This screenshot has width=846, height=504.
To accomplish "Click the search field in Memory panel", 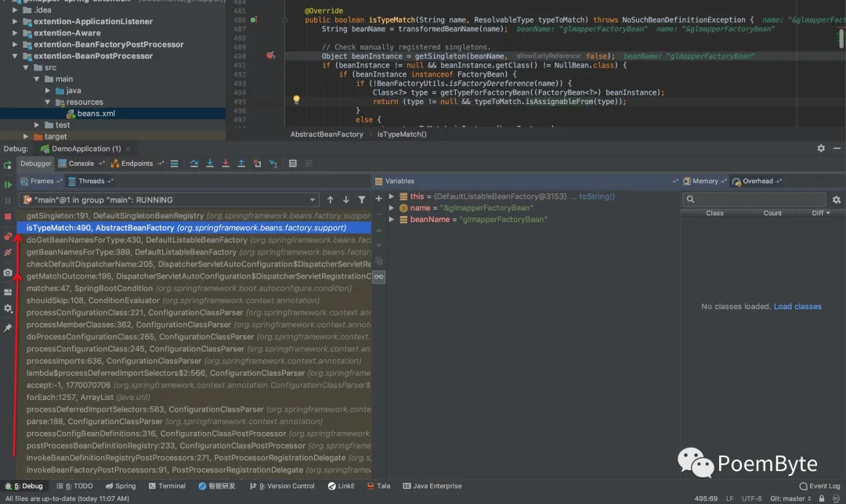I will [754, 200].
